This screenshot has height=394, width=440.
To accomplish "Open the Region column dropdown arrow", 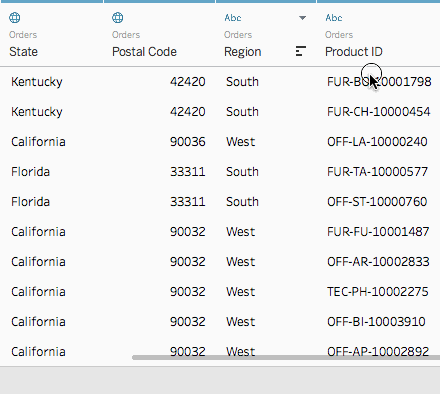I will coord(302,18).
